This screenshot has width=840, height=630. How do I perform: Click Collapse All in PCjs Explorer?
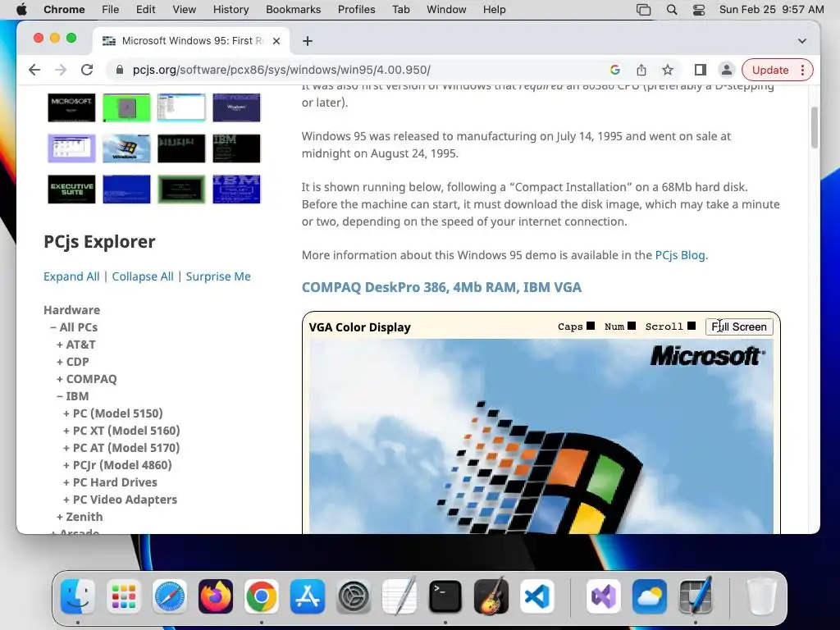click(143, 276)
